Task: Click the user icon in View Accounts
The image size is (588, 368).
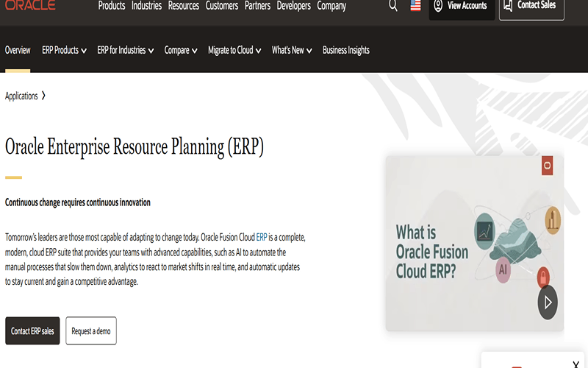Action: [x=438, y=6]
